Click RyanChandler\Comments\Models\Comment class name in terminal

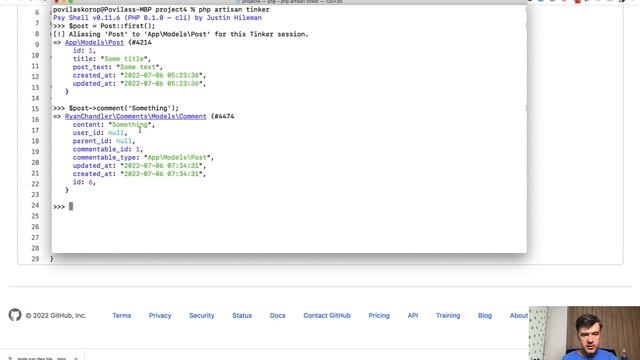(136, 116)
